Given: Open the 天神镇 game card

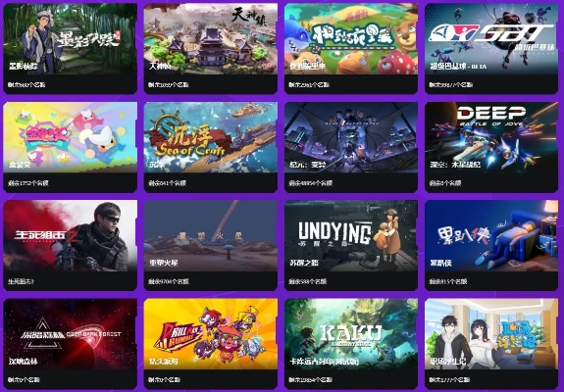Looking at the screenshot, I should point(211,48).
